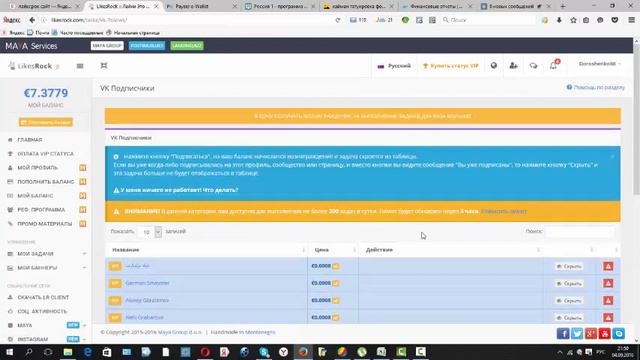Open the notifications bell icon
640x360 pixels.
[x=553, y=65]
